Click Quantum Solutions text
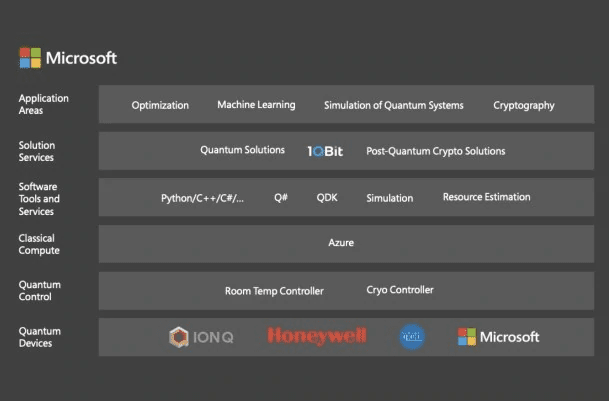Viewport: 609px width, 401px height. 242,150
